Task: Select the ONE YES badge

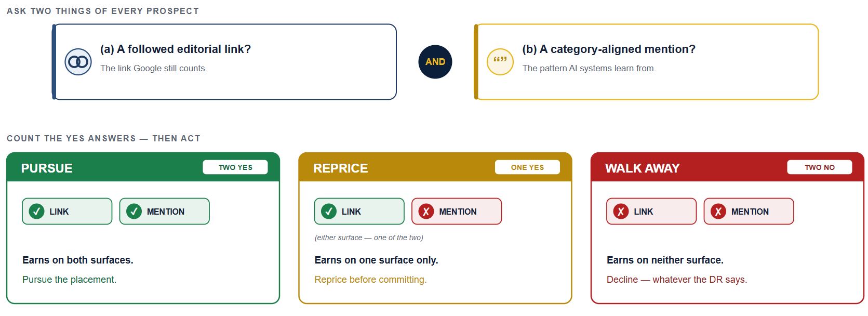Action: tap(527, 167)
